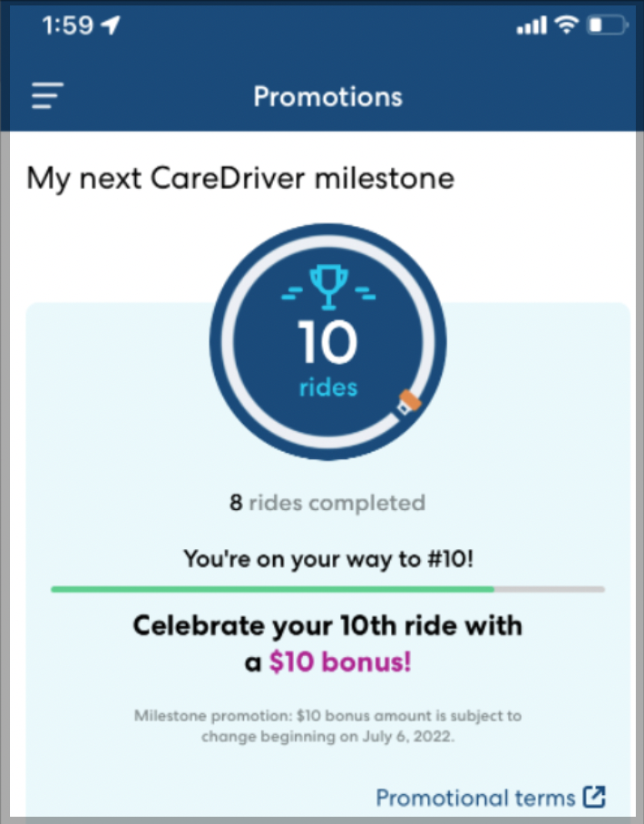Tap the "8 rides completed" label
The height and width of the screenshot is (824, 644).
click(x=327, y=502)
